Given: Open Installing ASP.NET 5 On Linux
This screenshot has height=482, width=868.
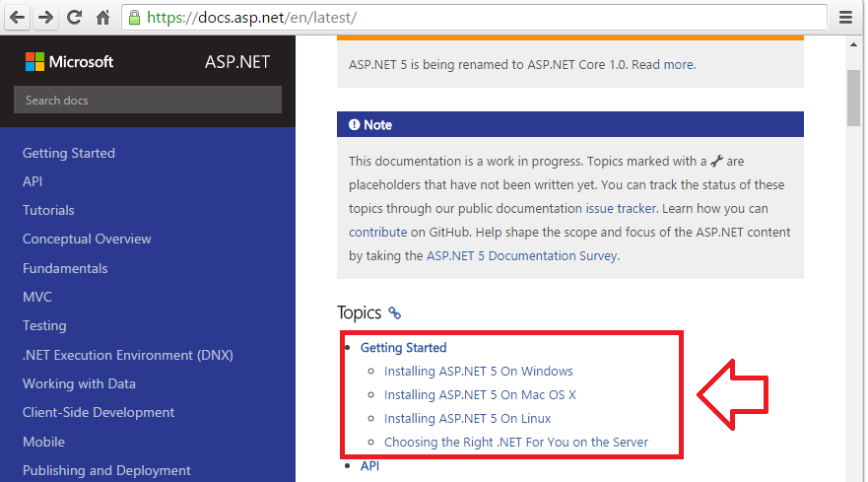Looking at the screenshot, I should pos(467,419).
